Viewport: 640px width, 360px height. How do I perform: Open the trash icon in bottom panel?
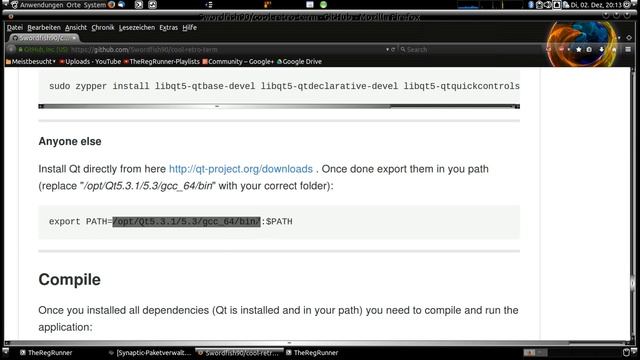click(x=627, y=352)
